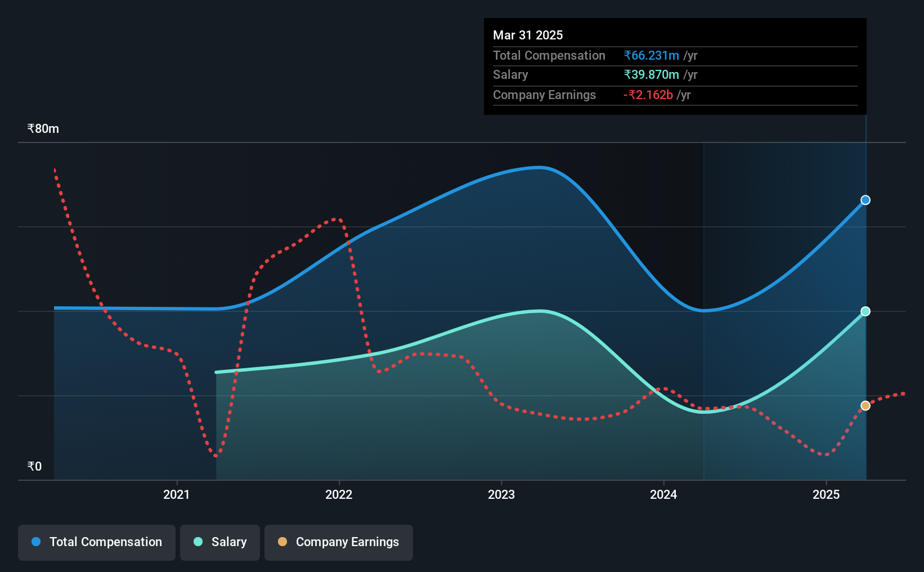Click the orange Company Earnings legend dot
The width and height of the screenshot is (924, 572).
point(282,542)
